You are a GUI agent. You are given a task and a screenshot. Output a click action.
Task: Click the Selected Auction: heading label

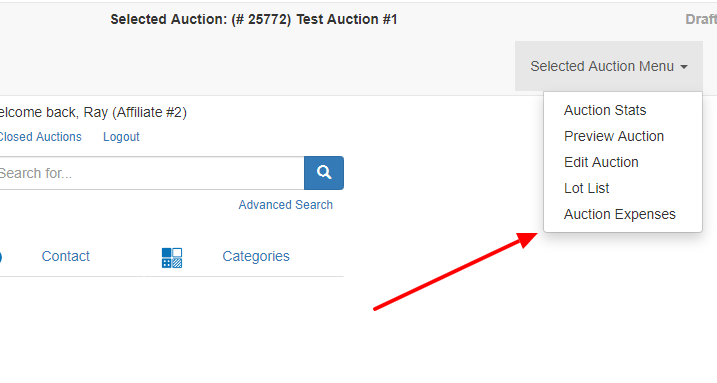coord(168,19)
